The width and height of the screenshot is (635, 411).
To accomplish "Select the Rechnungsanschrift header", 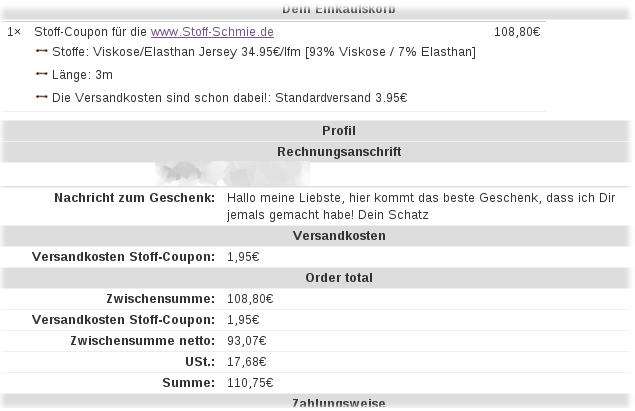I will (x=339, y=152).
